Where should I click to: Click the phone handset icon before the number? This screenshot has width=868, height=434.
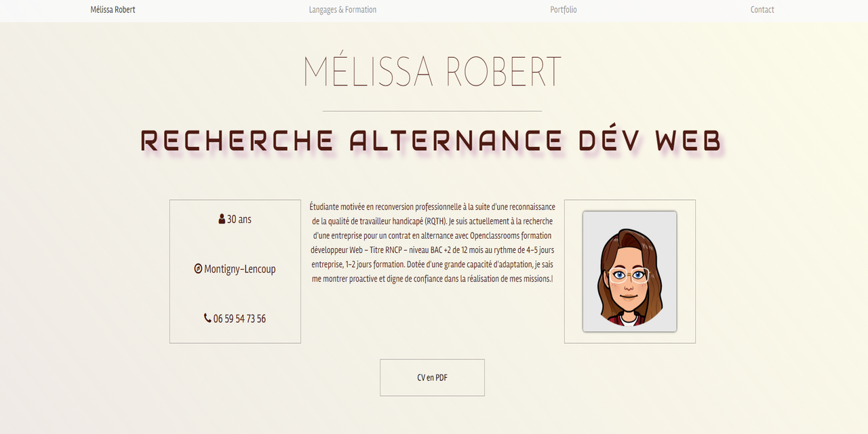point(207,318)
